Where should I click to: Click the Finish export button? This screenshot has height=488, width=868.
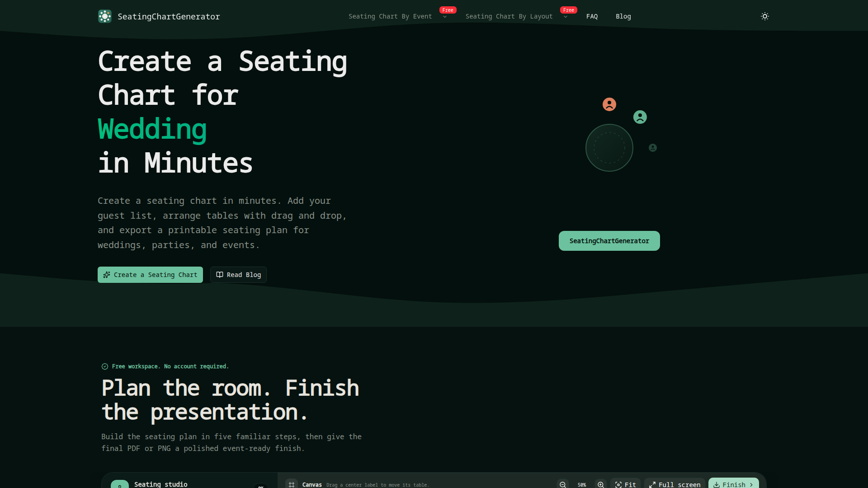click(733, 484)
